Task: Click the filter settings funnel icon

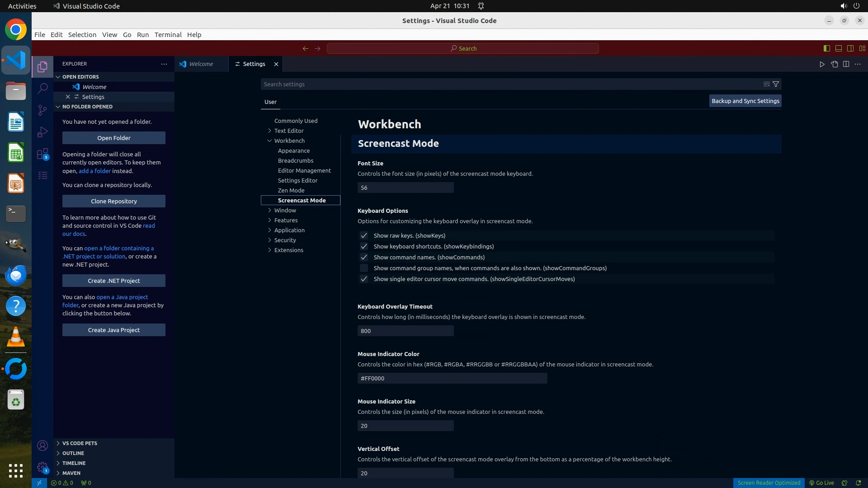Action: coord(776,84)
